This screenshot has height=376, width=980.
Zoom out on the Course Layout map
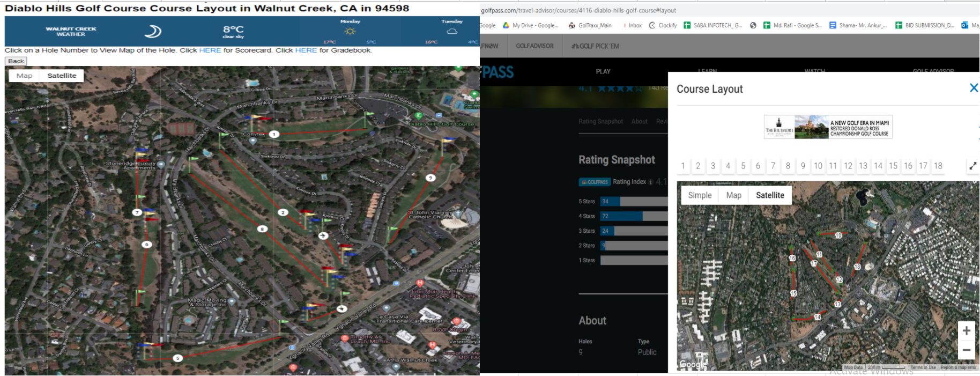click(x=966, y=350)
